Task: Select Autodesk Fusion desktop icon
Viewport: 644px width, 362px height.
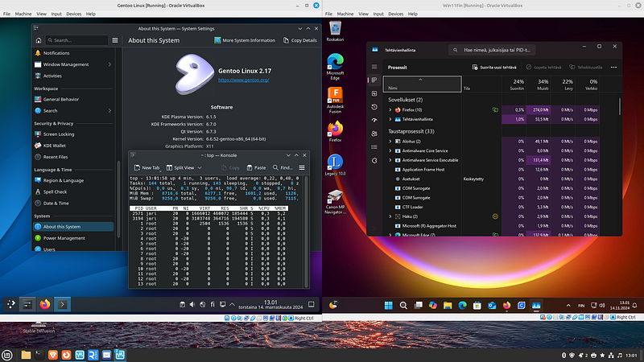Action: (335, 100)
